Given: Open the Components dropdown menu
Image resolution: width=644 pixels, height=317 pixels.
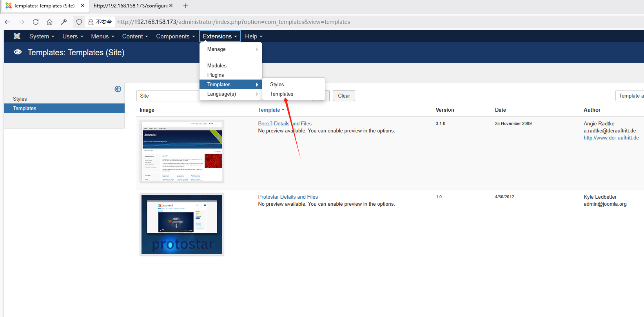Looking at the screenshot, I should 175,36.
